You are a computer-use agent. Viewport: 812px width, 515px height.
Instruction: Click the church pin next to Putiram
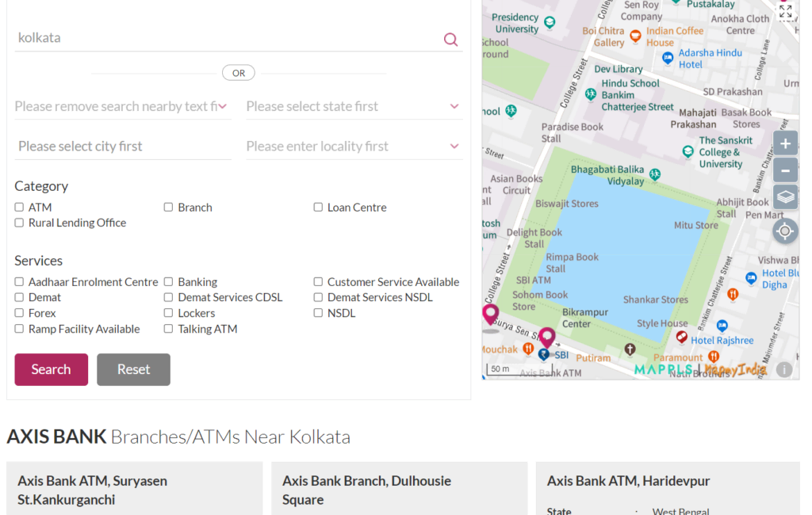pos(630,349)
